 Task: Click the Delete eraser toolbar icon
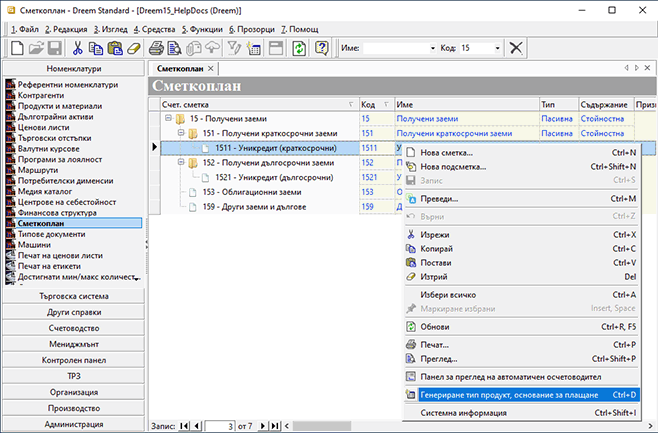point(133,48)
